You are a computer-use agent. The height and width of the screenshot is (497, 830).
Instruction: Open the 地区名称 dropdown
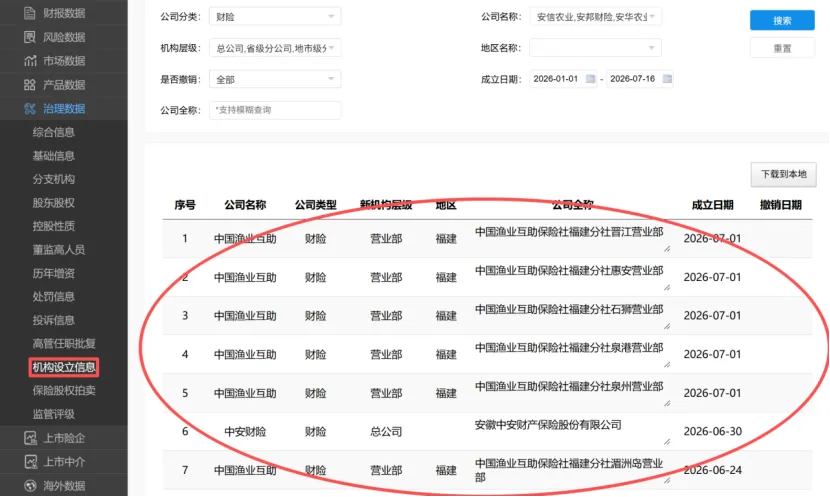[596, 48]
